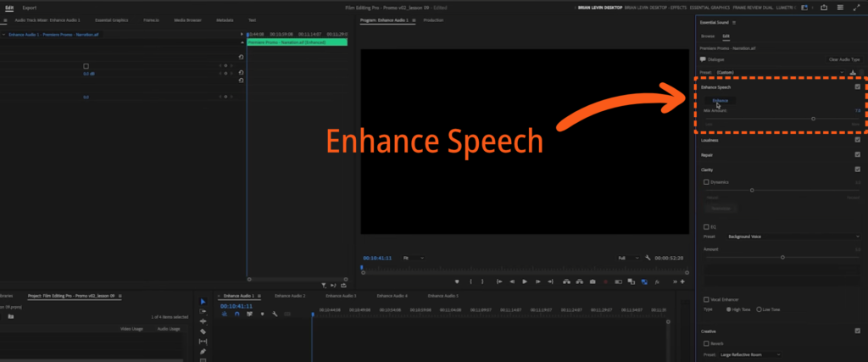Open Program monitor button editor plus
This screenshot has width=868, height=362.
[682, 281]
